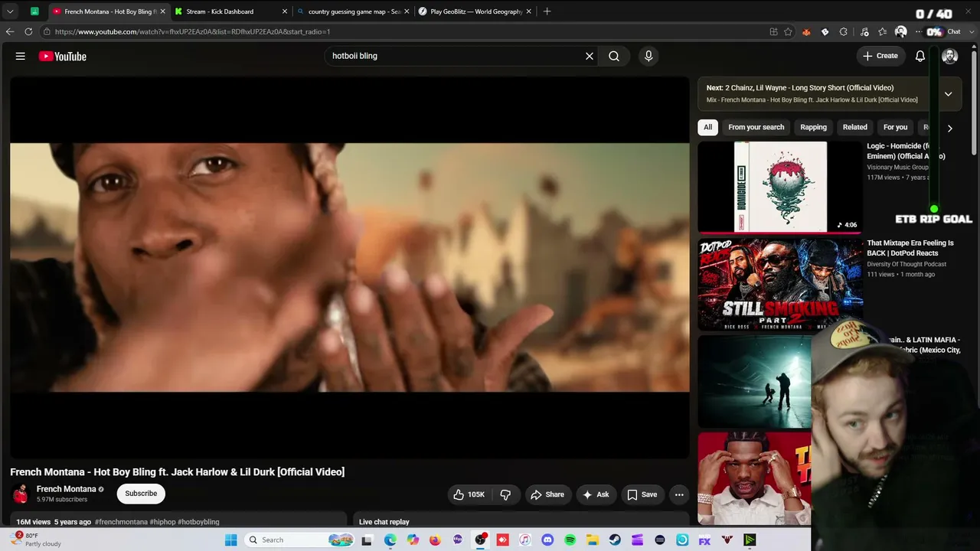Like the Hot Boy Bling video
Screen dimensions: 980x551
469,494
